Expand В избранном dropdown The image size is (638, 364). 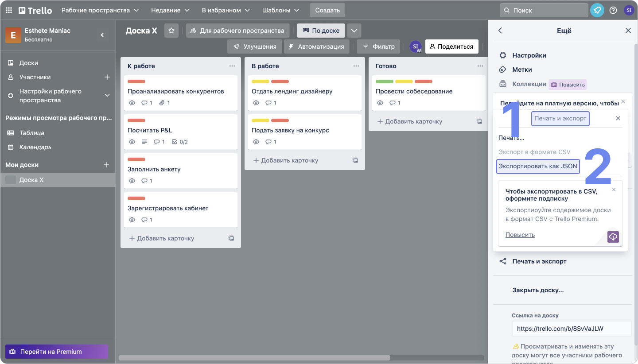(x=226, y=10)
